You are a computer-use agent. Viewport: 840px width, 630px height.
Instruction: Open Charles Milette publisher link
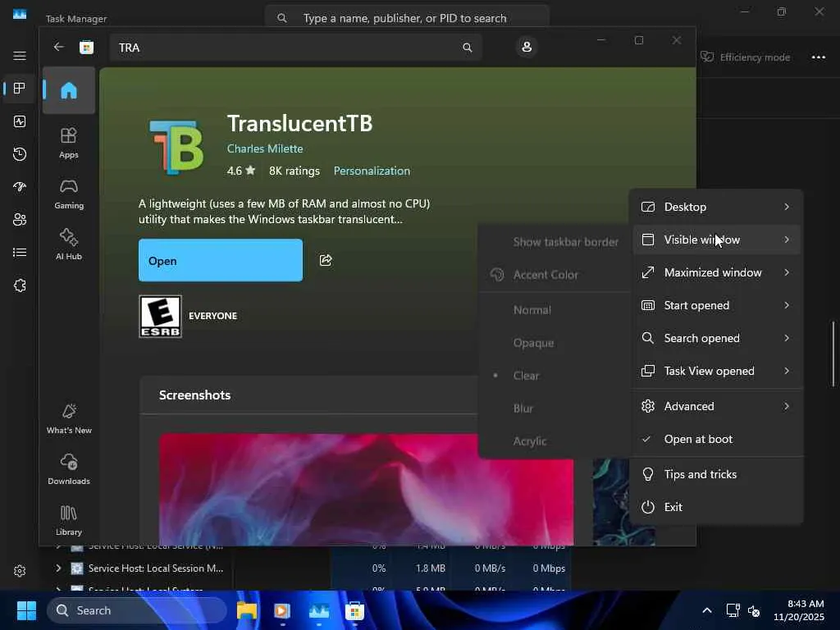pos(265,148)
